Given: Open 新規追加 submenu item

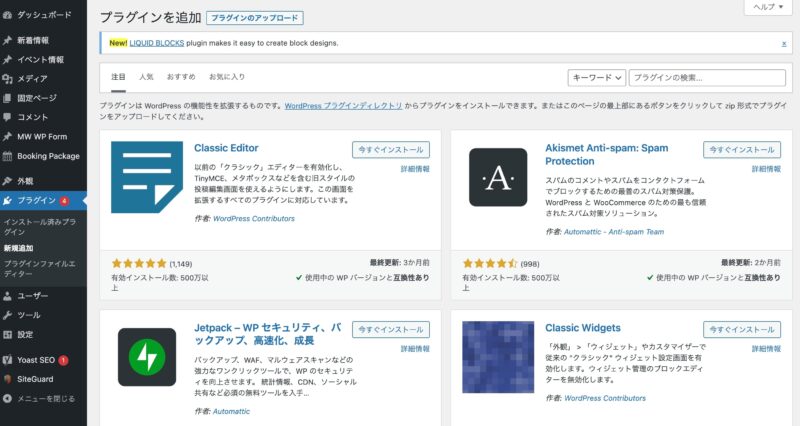Looking at the screenshot, I should point(18,248).
